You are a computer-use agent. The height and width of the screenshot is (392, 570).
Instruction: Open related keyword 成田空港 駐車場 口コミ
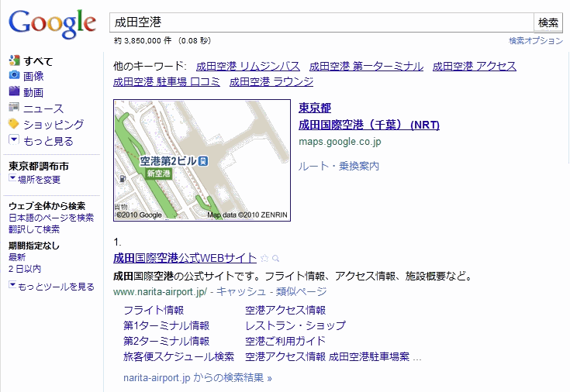tap(167, 82)
